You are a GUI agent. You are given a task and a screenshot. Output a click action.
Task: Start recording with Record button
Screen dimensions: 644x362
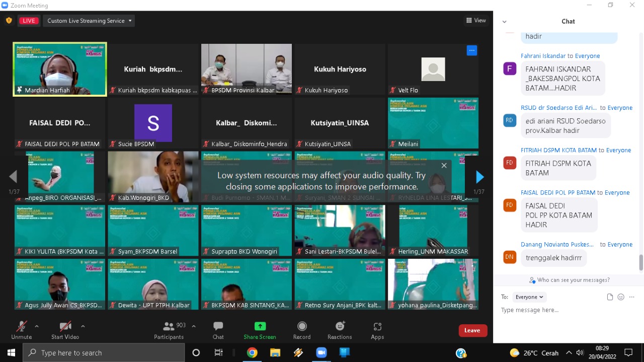click(x=302, y=330)
